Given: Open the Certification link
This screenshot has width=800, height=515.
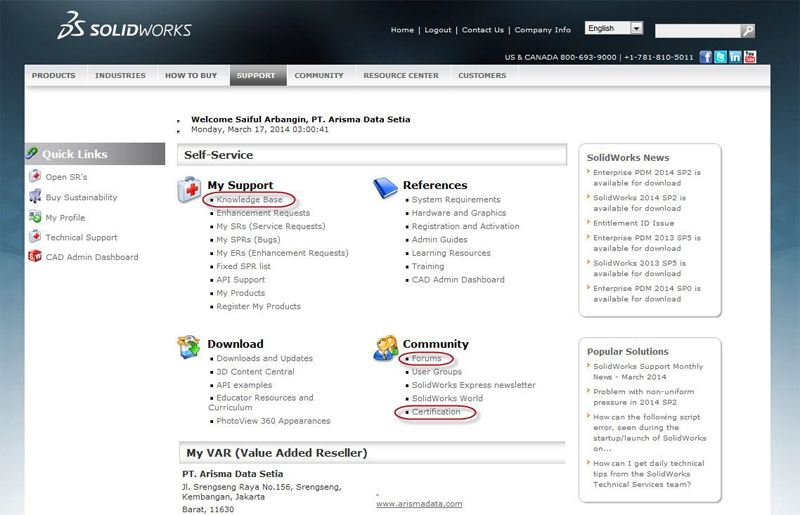Looking at the screenshot, I should [x=436, y=411].
